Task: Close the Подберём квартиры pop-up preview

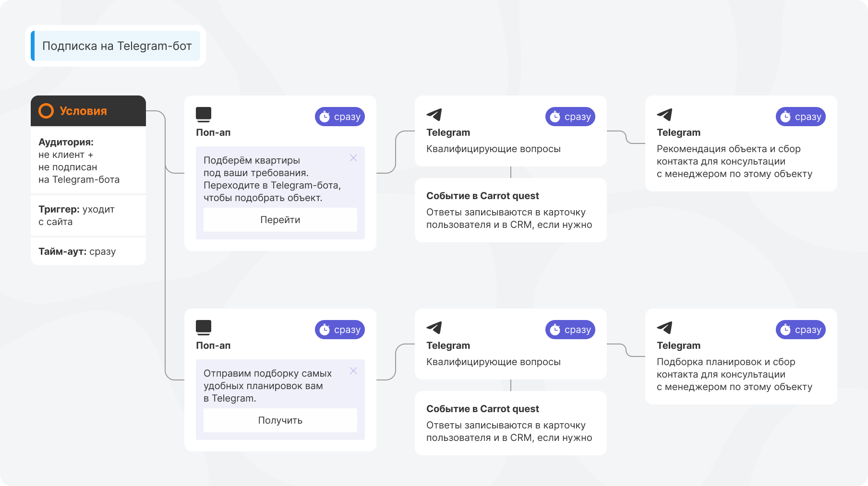Action: [x=353, y=158]
